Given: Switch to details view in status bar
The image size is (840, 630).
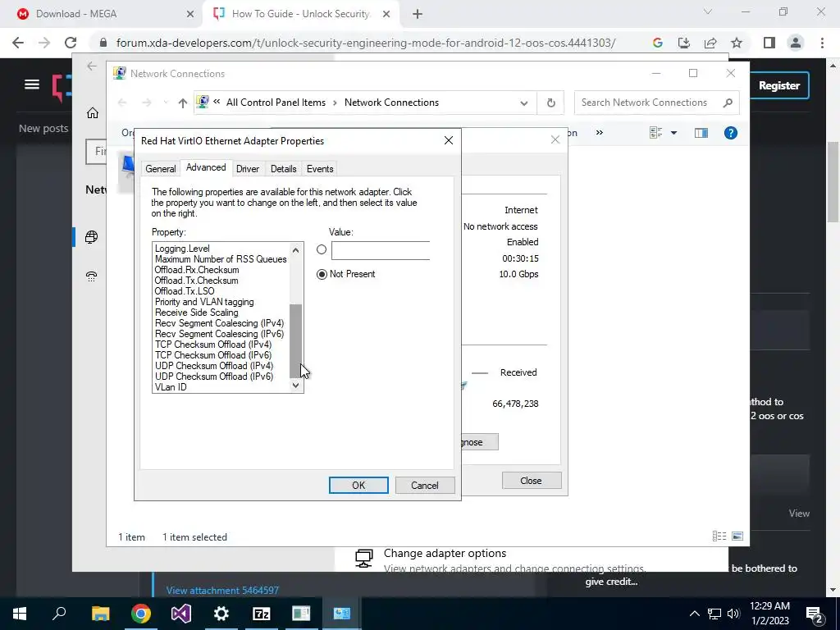Looking at the screenshot, I should point(719,536).
